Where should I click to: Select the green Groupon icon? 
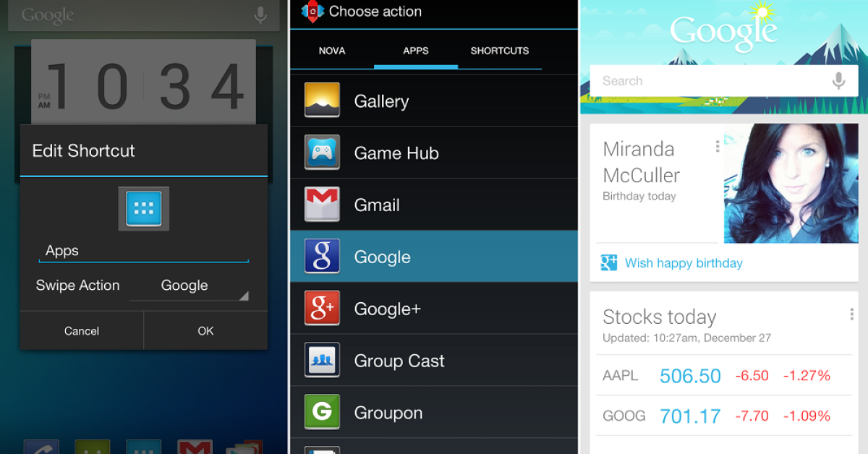pos(322,412)
